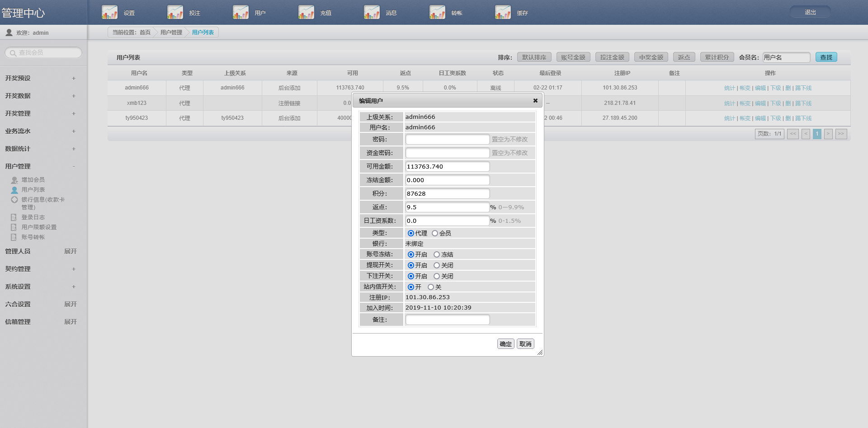The height and width of the screenshot is (428, 868).
Task: Expand the 数据统计 sidebar menu
Action: click(74, 149)
